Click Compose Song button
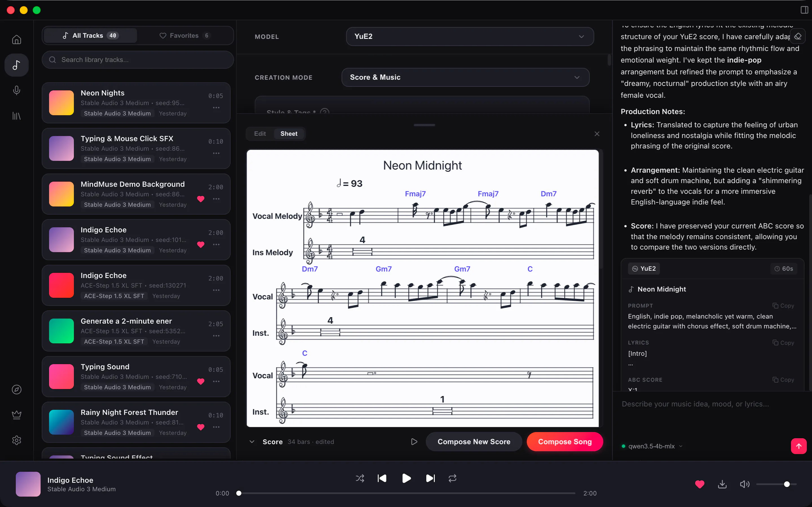The height and width of the screenshot is (507, 812). pyautogui.click(x=565, y=442)
